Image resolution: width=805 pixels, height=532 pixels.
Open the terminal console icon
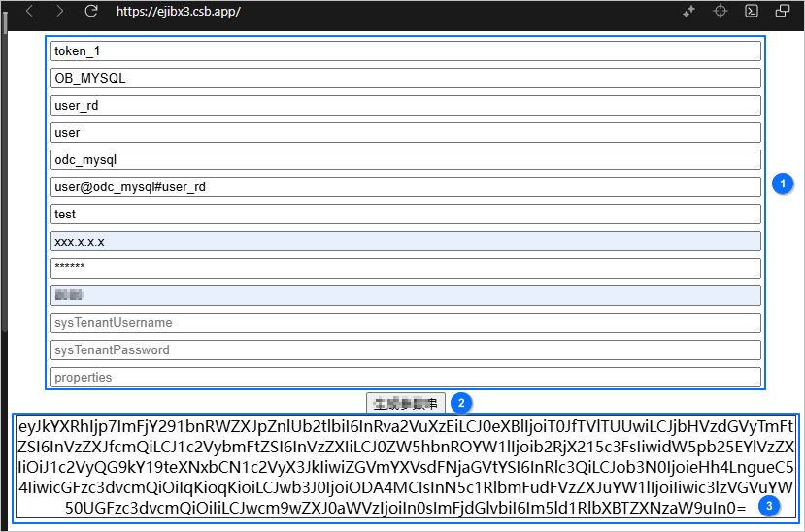[752, 12]
